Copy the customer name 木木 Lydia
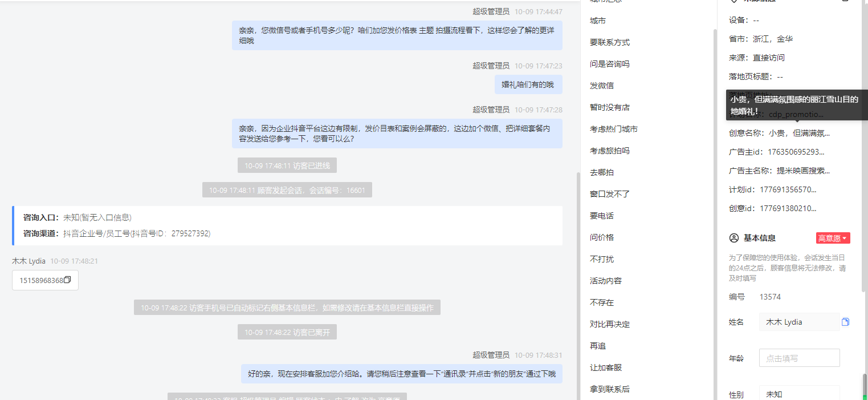 click(845, 322)
